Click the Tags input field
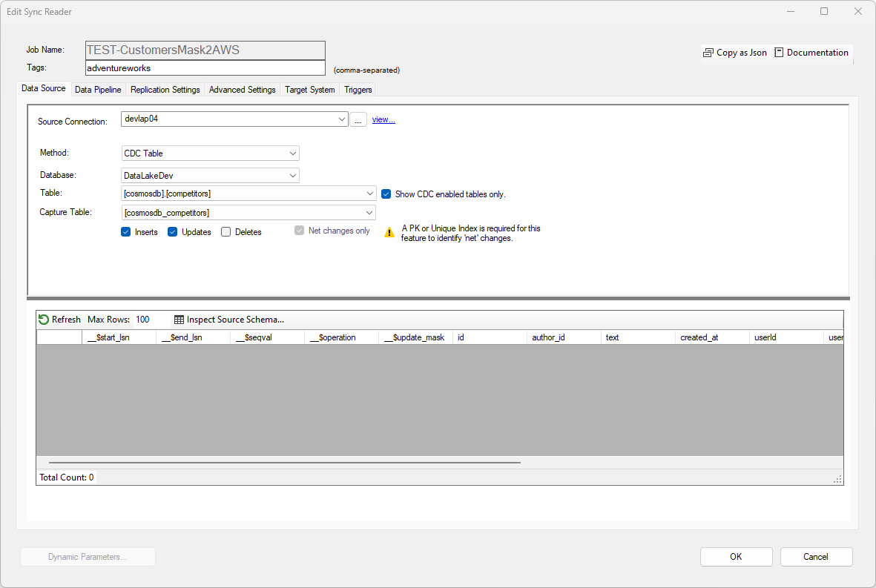Image resolution: width=876 pixels, height=588 pixels. [x=205, y=68]
